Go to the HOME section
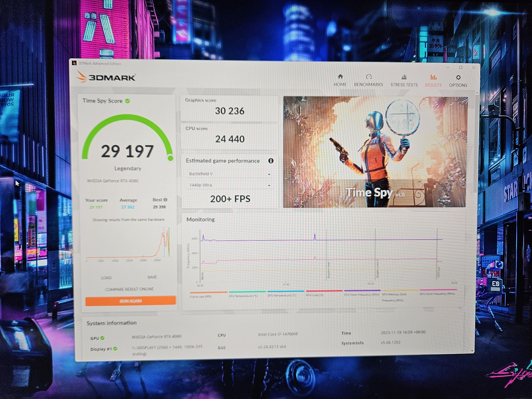Screen dimensions: 532x399 coord(340,80)
